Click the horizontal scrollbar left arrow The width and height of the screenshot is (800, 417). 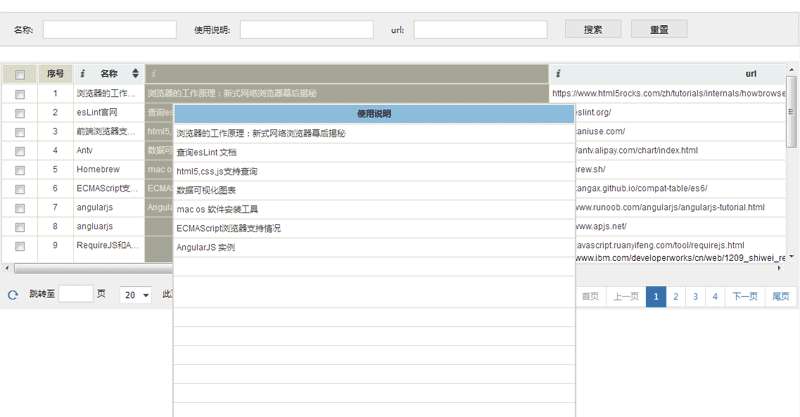(6, 269)
